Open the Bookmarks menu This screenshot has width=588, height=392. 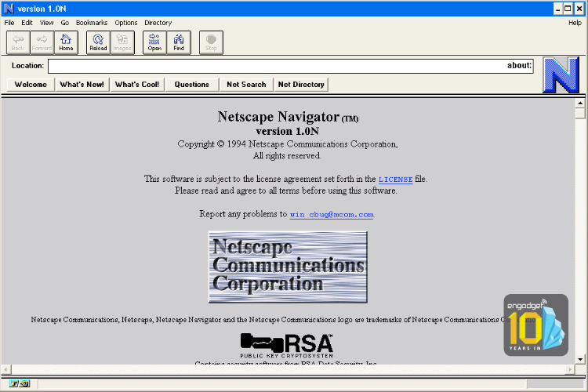(92, 23)
